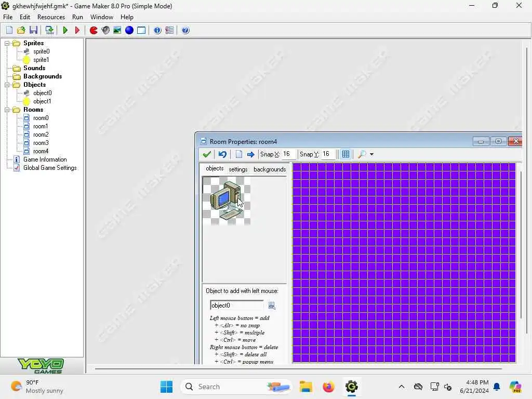Clear all instances from the room

click(238, 154)
